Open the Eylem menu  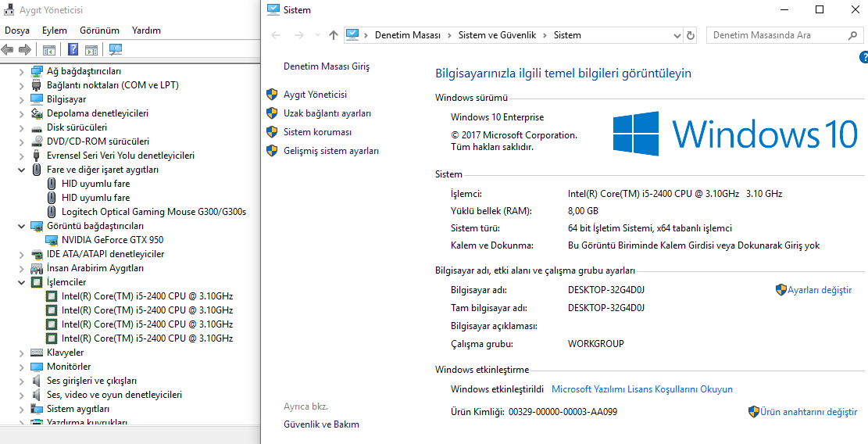[x=54, y=30]
